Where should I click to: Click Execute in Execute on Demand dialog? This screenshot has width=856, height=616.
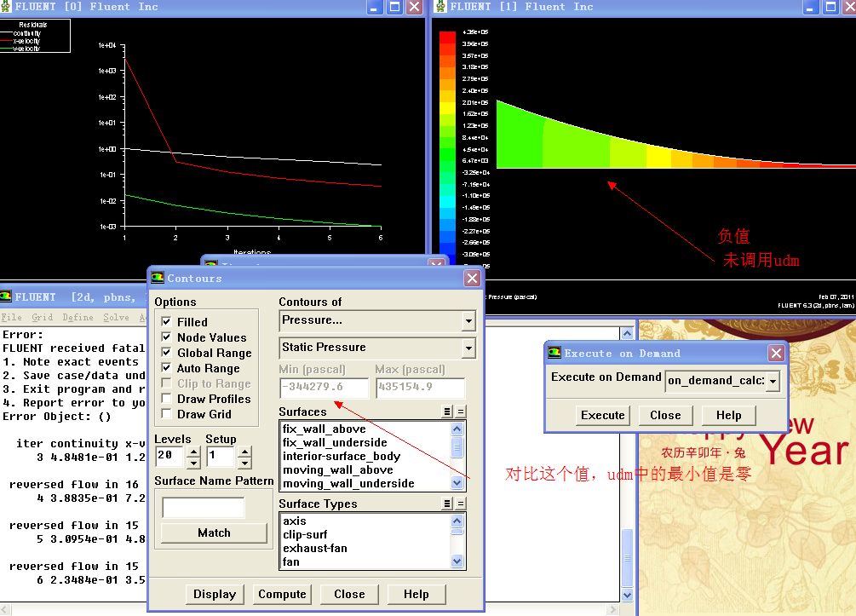coord(602,415)
